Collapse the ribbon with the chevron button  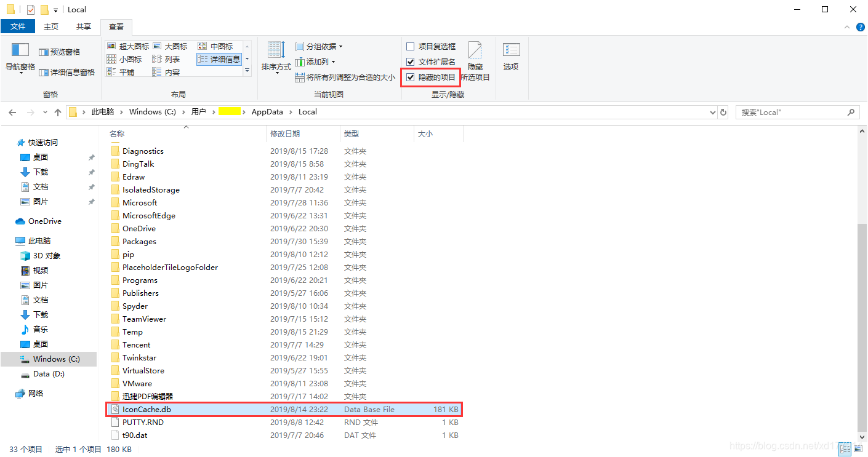coord(847,26)
